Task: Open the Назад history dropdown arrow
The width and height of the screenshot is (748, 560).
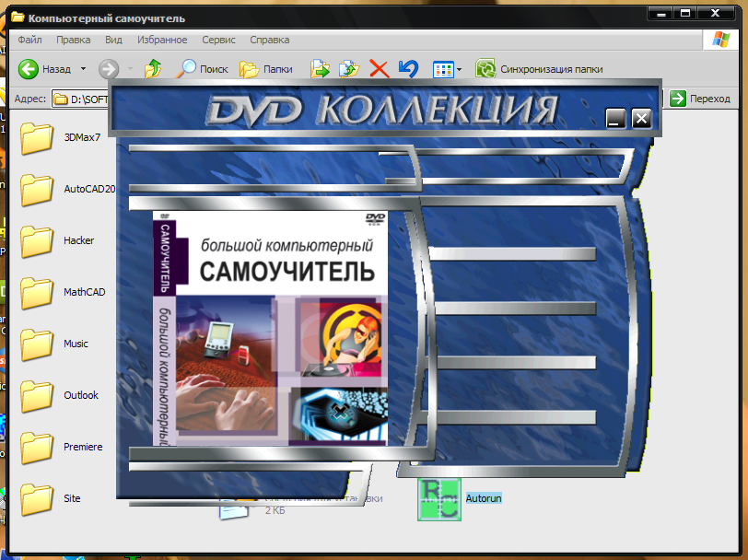Action: click(x=83, y=69)
